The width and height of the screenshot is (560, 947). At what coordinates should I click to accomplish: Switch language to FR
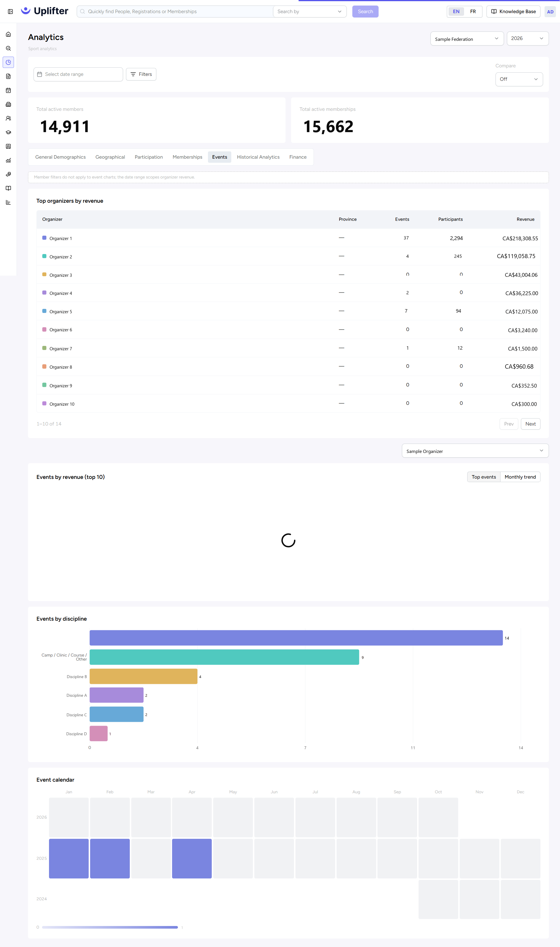[x=473, y=12]
